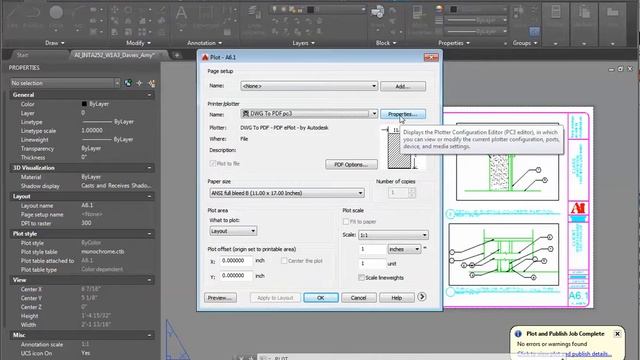Click the Color ByLayer swatch in Properties
640x360 pixels.
click(84, 104)
